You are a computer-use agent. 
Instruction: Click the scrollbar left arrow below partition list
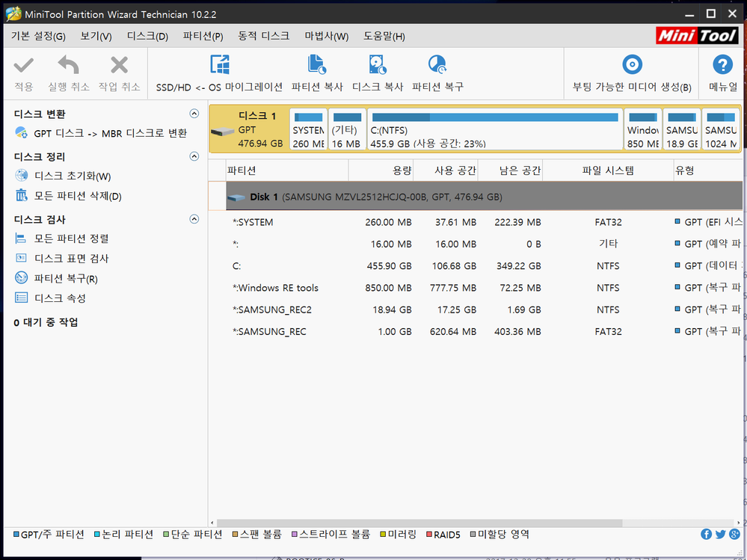coord(212,523)
